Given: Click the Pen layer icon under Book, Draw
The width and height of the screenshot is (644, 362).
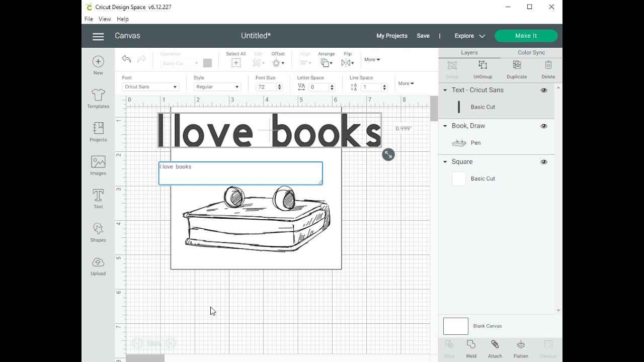Looking at the screenshot, I should (459, 143).
